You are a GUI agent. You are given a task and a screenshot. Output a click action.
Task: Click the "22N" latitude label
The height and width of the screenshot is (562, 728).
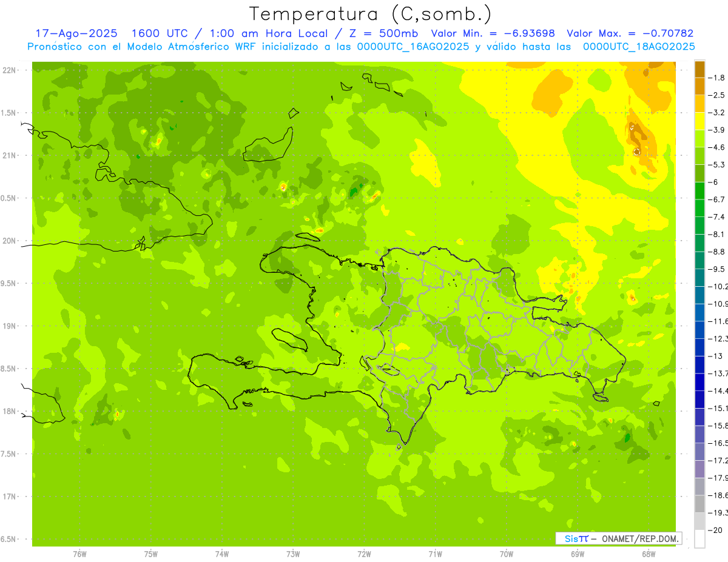(x=8, y=70)
